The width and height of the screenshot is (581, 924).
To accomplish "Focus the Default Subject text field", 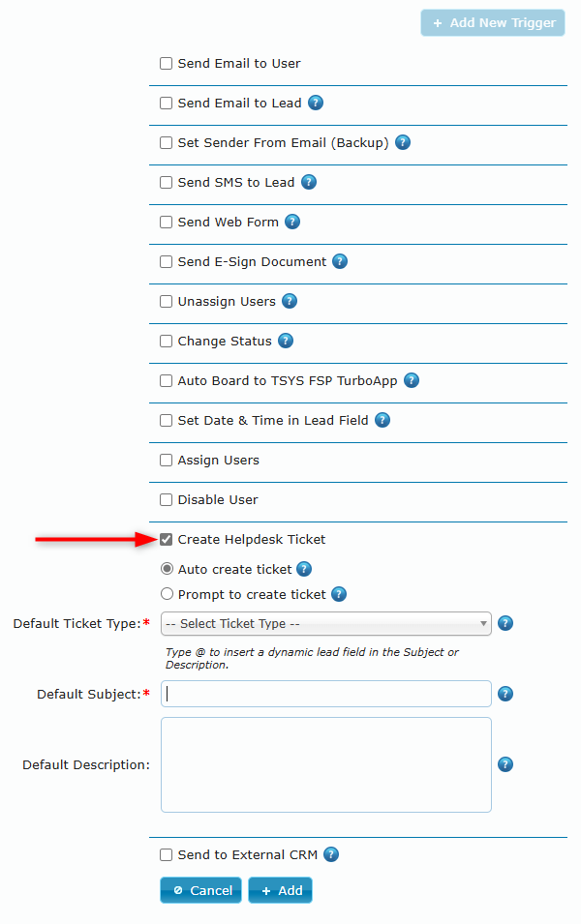I will (326, 694).
